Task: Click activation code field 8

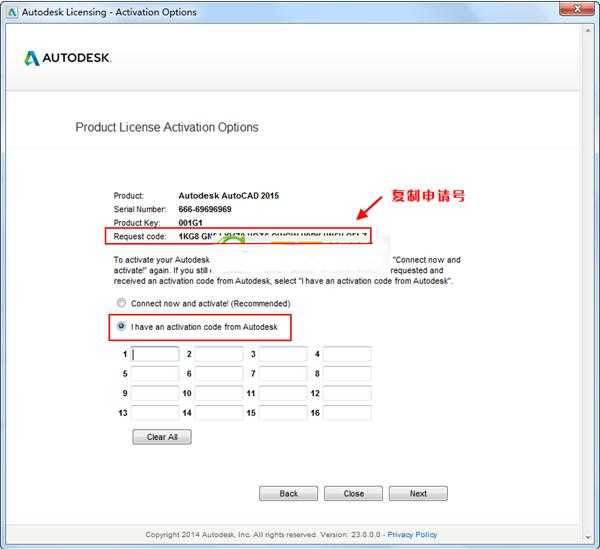Action: [347, 374]
